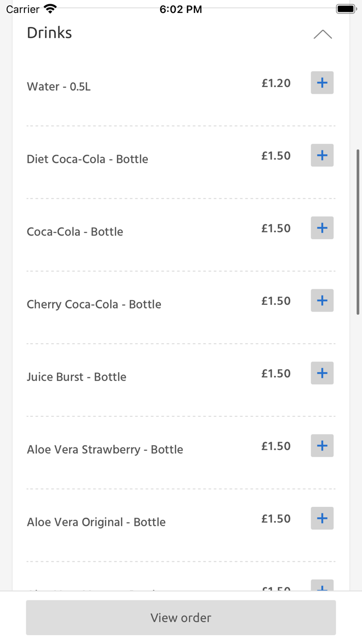Collapse the Drinks section chevron
362x644 pixels.
[323, 35]
